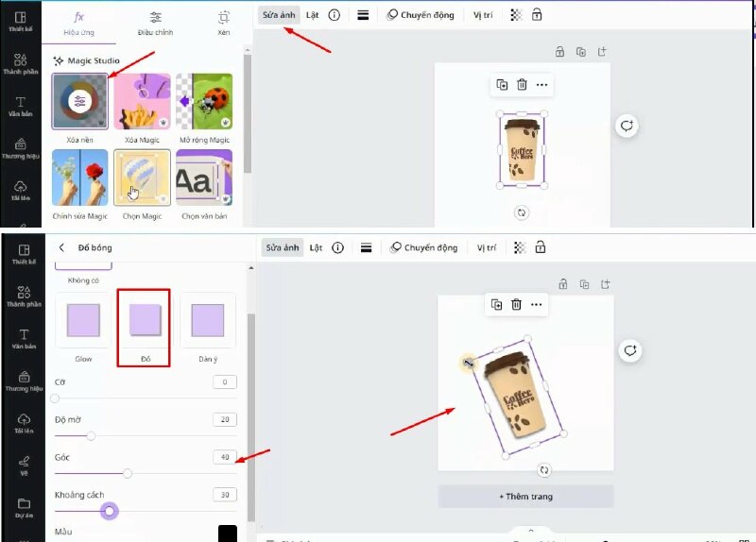Screen dimensions: 756x542
Task: Open the Vẽ draw tool in sidebar
Action: (x=23, y=465)
